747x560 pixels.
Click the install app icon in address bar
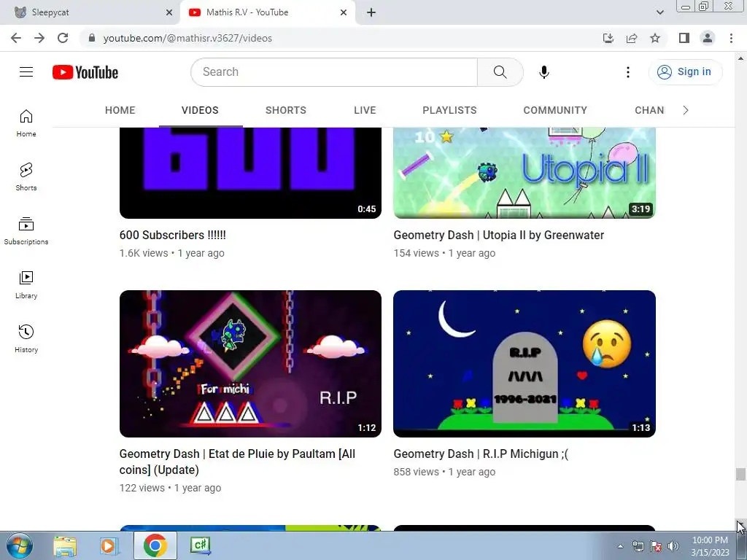(608, 38)
